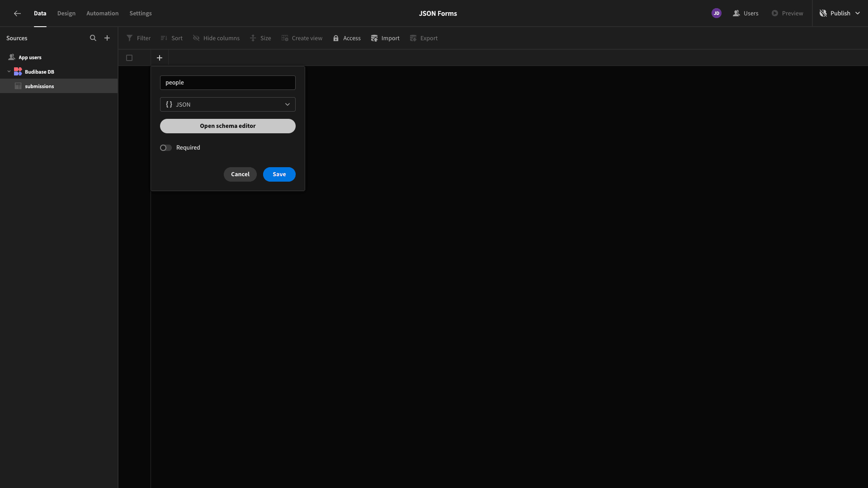Focus the column name field 'people'
Screen dimensions: 868x488
coord(228,83)
